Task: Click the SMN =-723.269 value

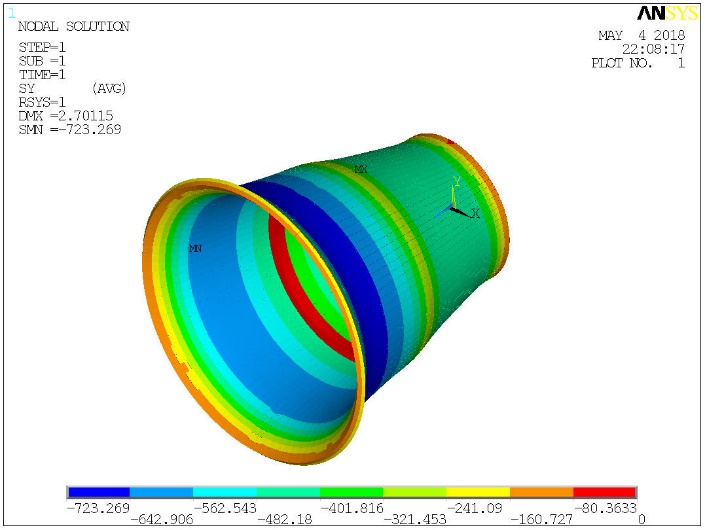Action: pos(70,129)
